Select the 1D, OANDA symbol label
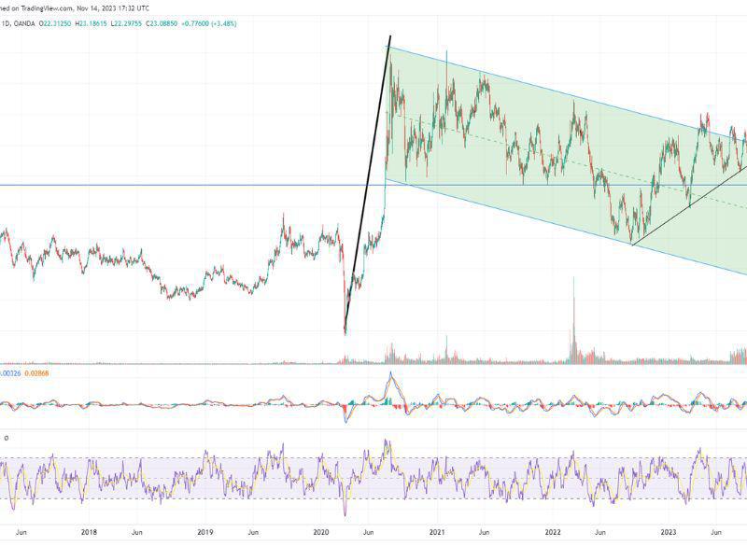Screen dimensions: 747x560 point(18,23)
